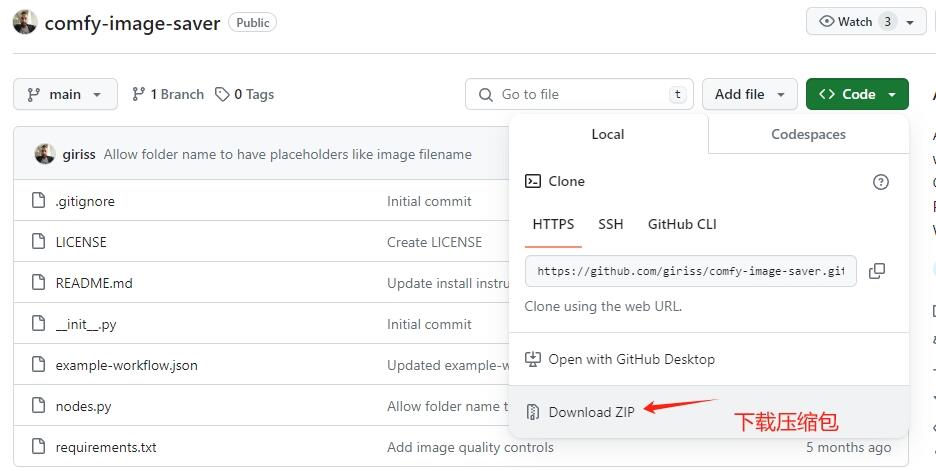Click Download ZIP

(x=591, y=412)
